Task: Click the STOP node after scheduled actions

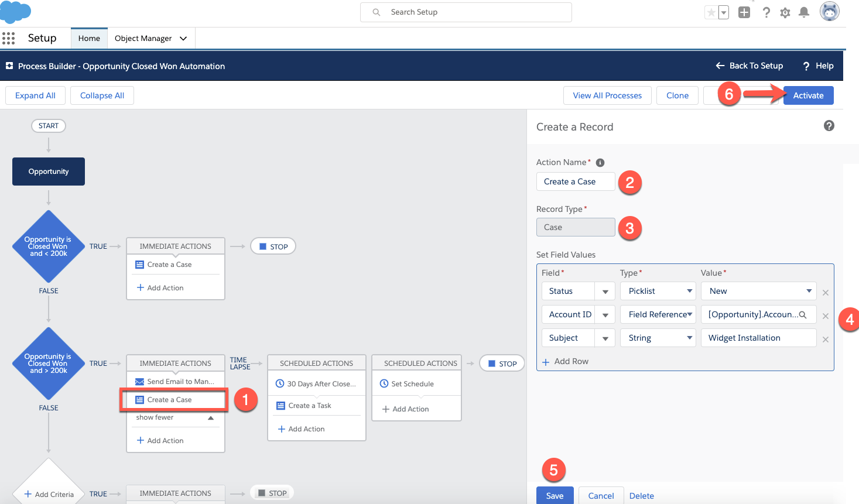Action: [502, 364]
